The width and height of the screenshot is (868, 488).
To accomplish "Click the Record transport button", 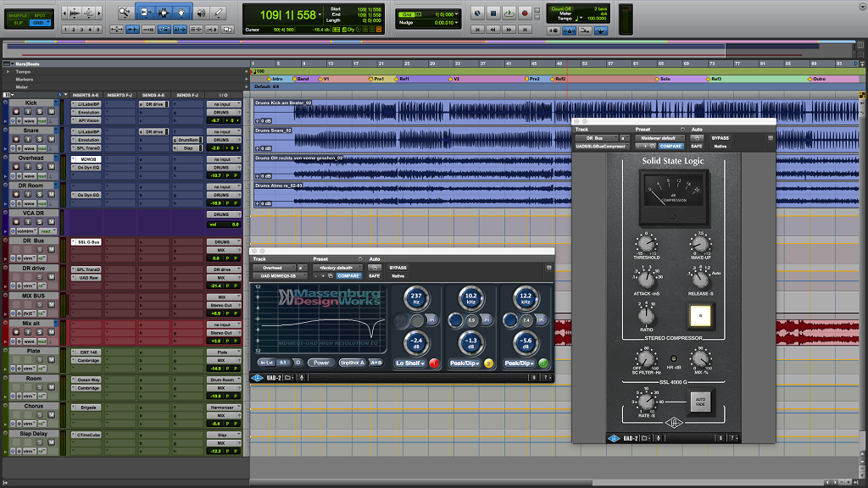I will pos(524,14).
